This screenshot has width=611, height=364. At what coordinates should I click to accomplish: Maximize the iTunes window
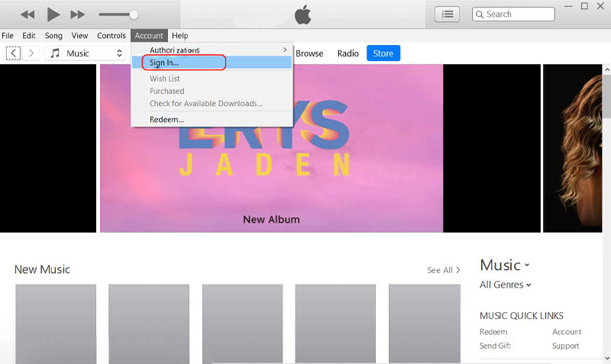tap(584, 6)
